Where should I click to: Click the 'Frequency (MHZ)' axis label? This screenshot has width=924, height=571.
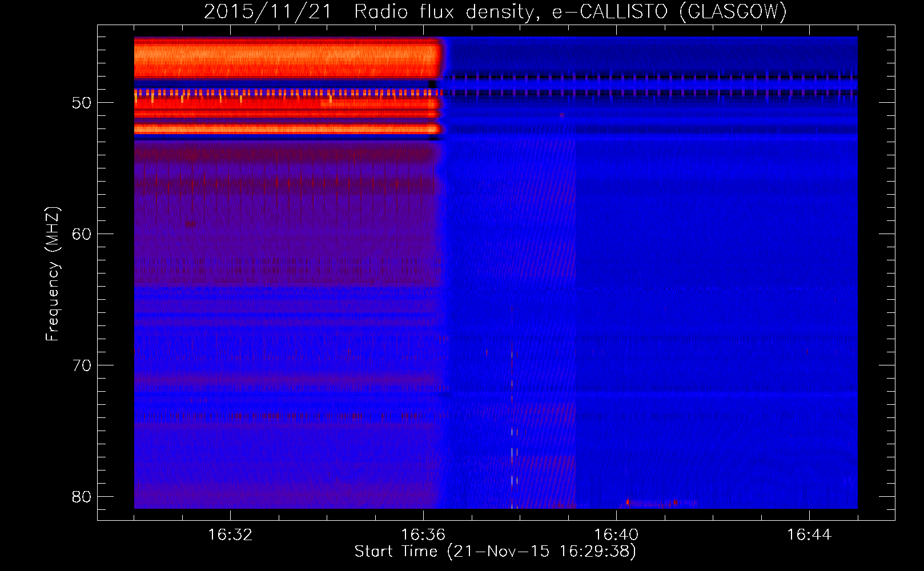[x=52, y=274]
